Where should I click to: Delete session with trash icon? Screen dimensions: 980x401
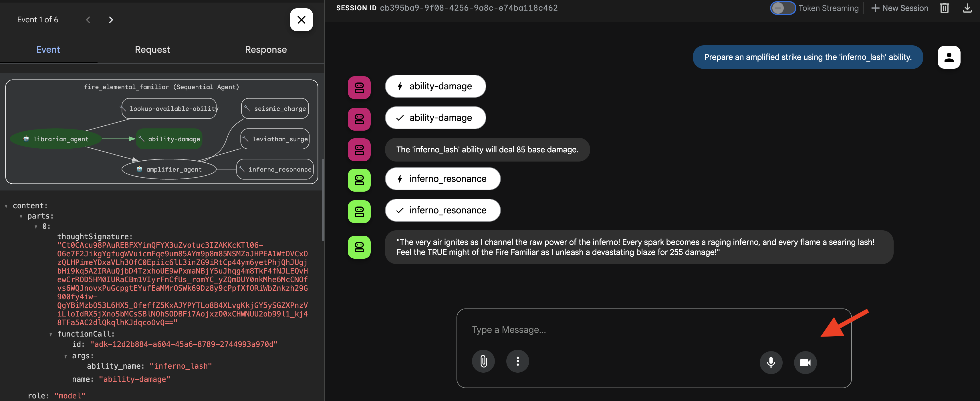click(944, 8)
